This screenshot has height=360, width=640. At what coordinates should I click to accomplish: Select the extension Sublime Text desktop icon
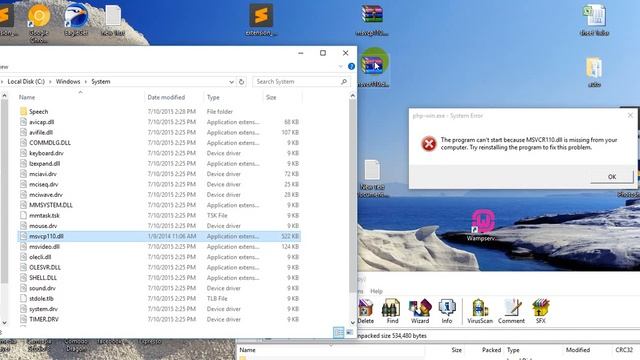(x=261, y=20)
